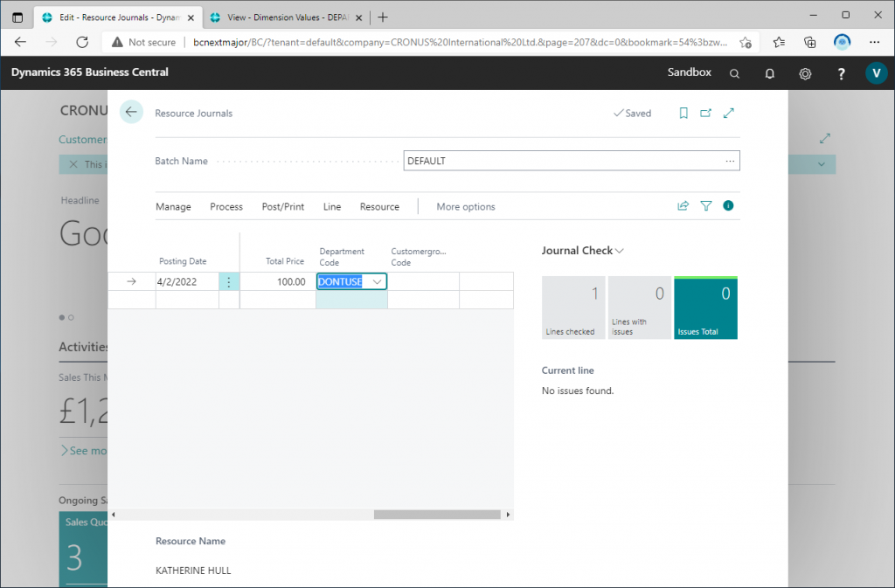The width and height of the screenshot is (895, 588).
Task: Click the bookmark icon in page header
Action: tap(683, 113)
